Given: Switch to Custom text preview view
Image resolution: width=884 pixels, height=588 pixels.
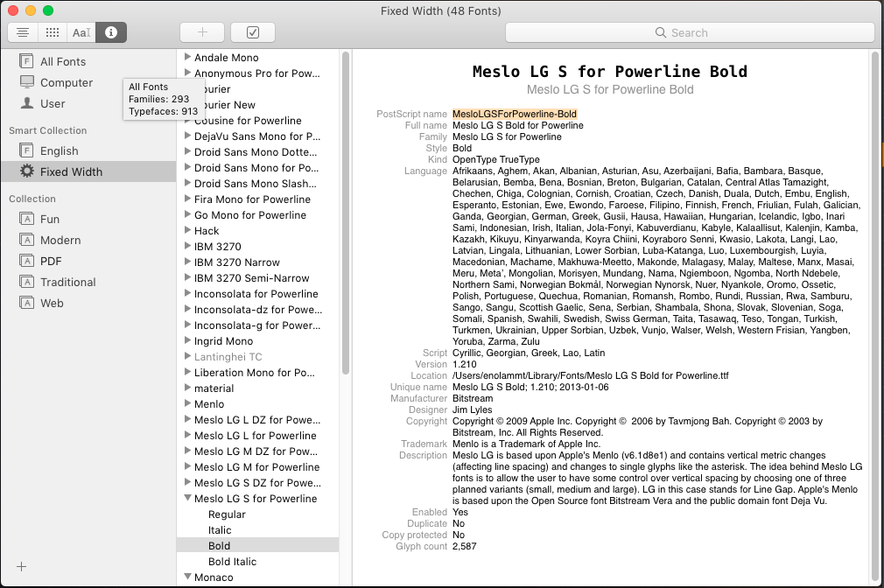Looking at the screenshot, I should (x=81, y=32).
